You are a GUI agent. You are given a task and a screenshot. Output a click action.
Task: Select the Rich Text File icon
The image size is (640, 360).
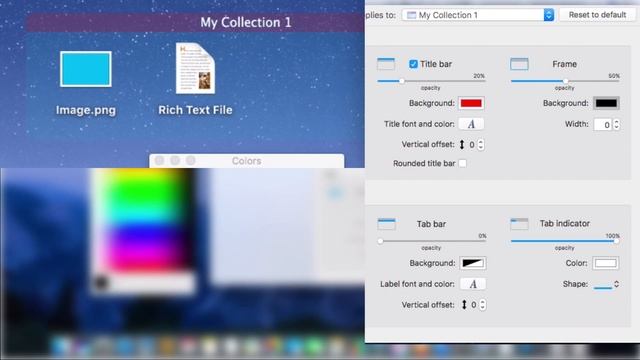pos(196,68)
